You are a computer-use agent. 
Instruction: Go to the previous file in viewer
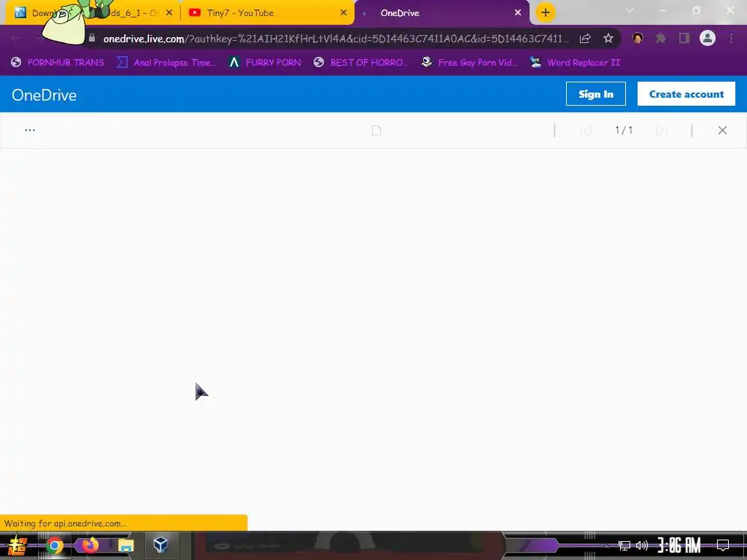point(586,130)
